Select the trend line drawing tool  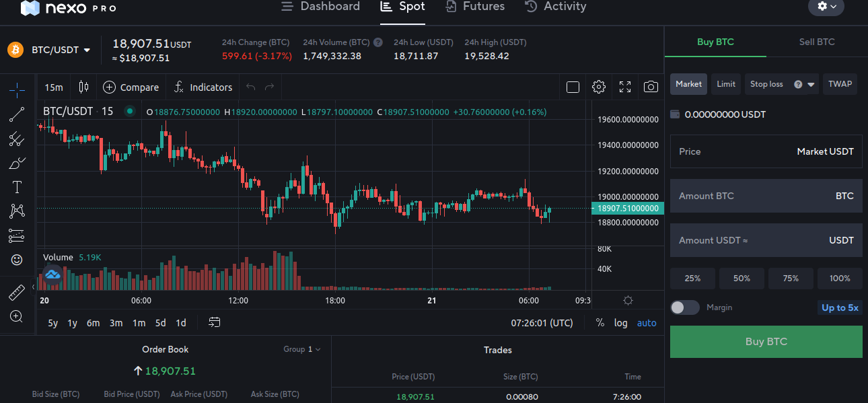(x=17, y=114)
